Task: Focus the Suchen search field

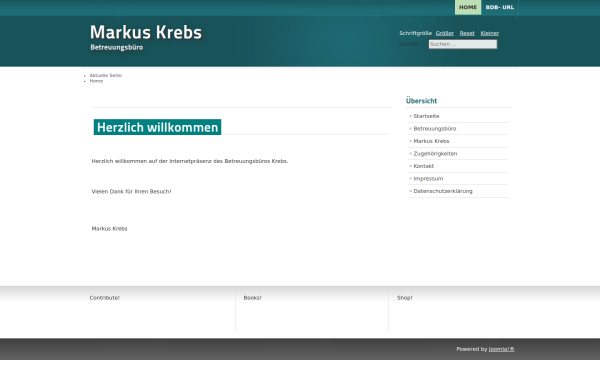Action: pyautogui.click(x=463, y=44)
